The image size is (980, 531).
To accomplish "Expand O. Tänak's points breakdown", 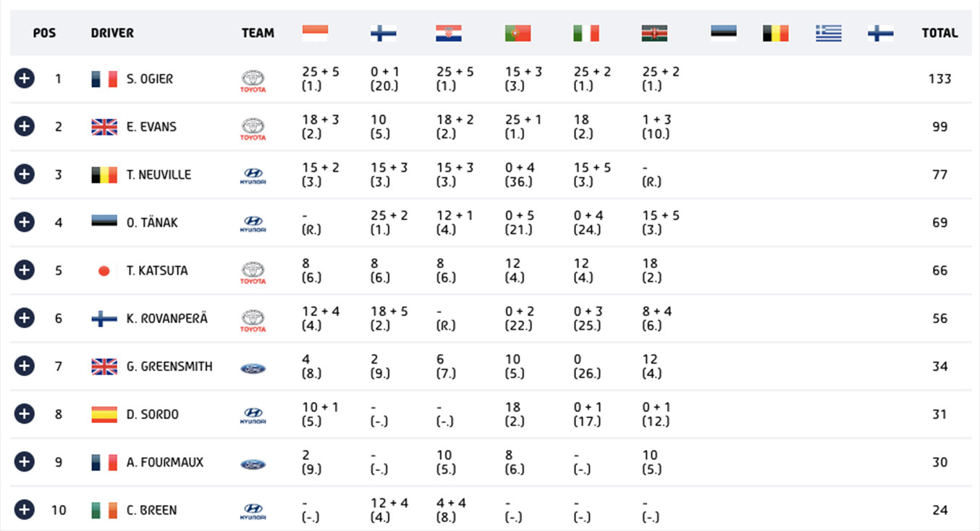I will pyautogui.click(x=24, y=222).
